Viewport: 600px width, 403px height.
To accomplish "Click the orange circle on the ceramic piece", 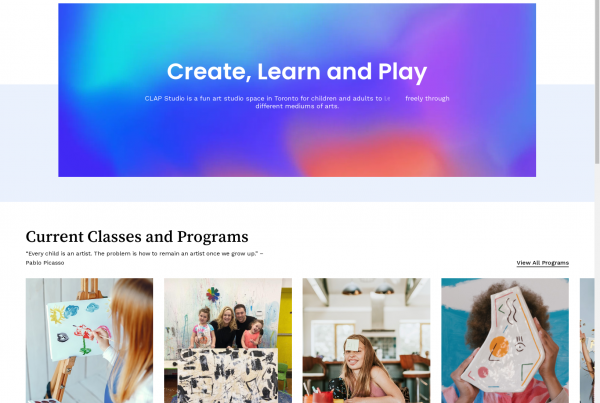I will (x=499, y=346).
